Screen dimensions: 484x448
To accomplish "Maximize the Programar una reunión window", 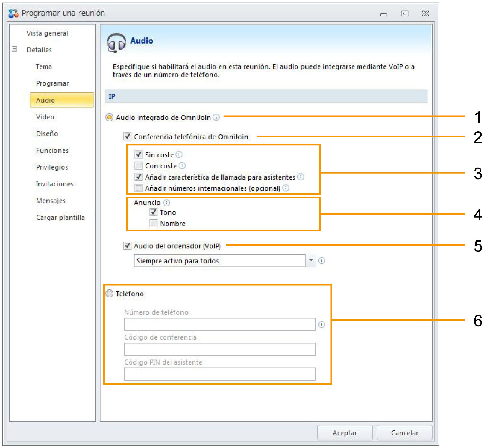I will point(405,13).
